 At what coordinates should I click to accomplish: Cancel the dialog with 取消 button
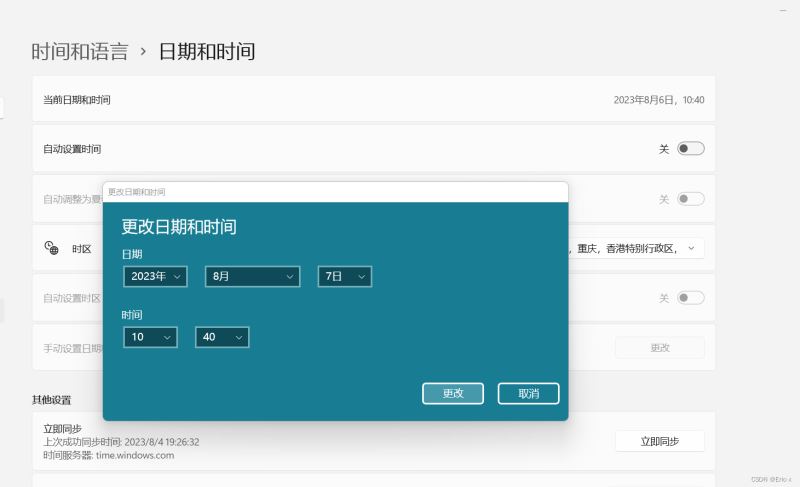click(x=529, y=393)
